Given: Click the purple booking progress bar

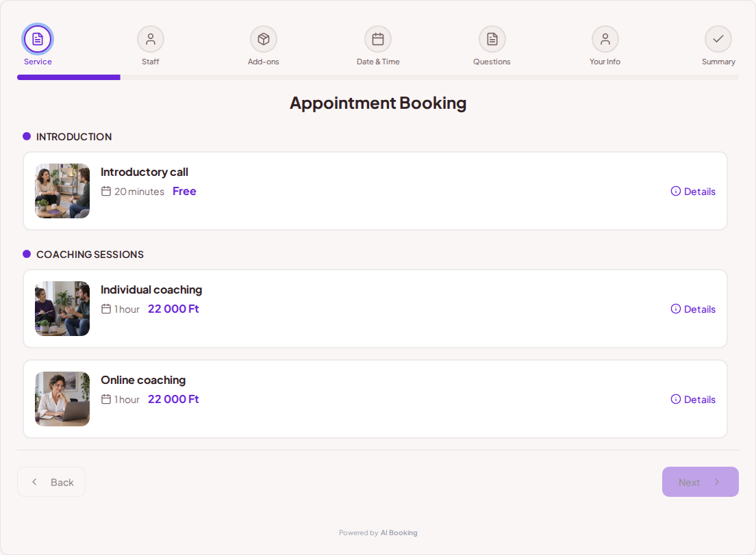Looking at the screenshot, I should pyautogui.click(x=68, y=77).
